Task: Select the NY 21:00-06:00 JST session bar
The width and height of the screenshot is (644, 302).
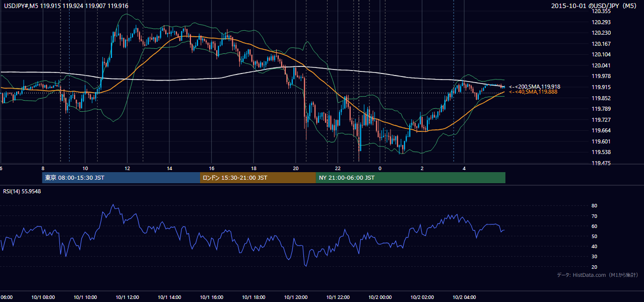Action: click(411, 178)
